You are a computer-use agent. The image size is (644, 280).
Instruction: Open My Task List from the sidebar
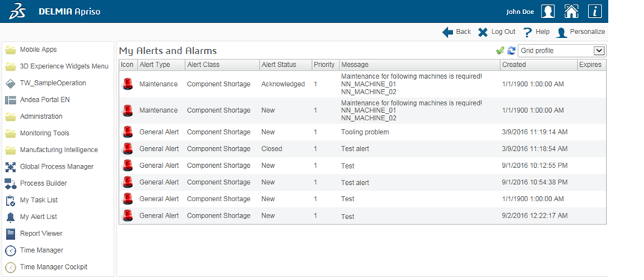(39, 201)
